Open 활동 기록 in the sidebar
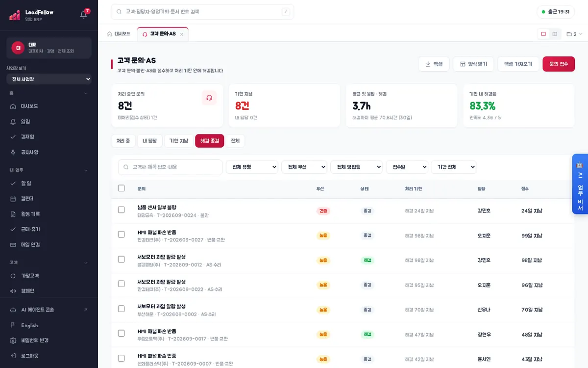The width and height of the screenshot is (588, 368). [49, 214]
